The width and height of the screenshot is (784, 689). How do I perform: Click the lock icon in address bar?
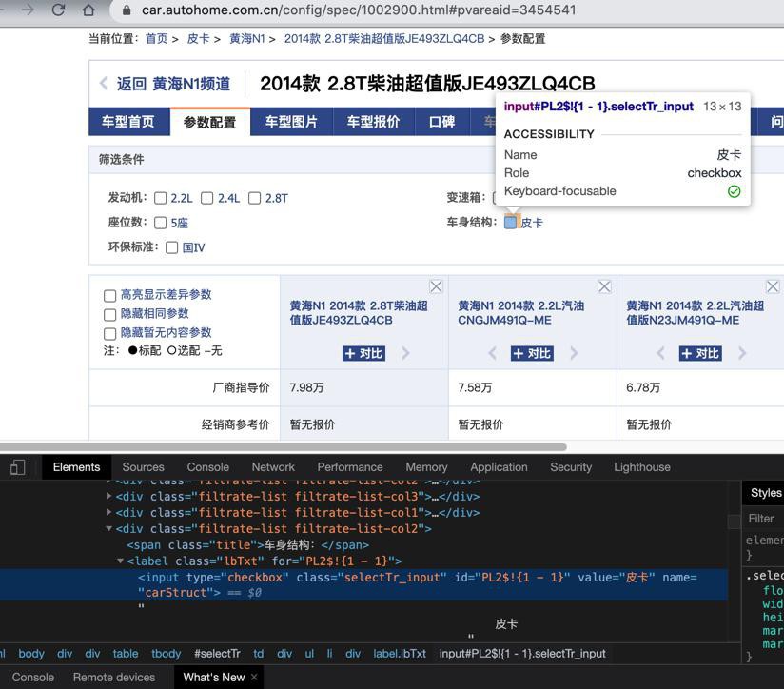coord(127,10)
